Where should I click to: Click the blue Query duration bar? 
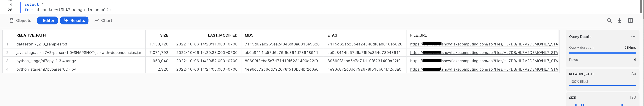(x=602, y=53)
